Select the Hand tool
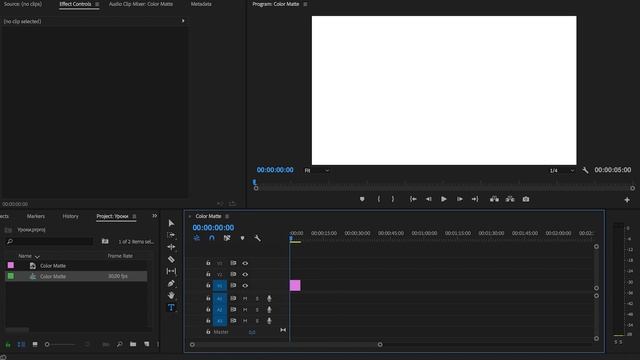This screenshot has height=360, width=640. click(x=171, y=295)
